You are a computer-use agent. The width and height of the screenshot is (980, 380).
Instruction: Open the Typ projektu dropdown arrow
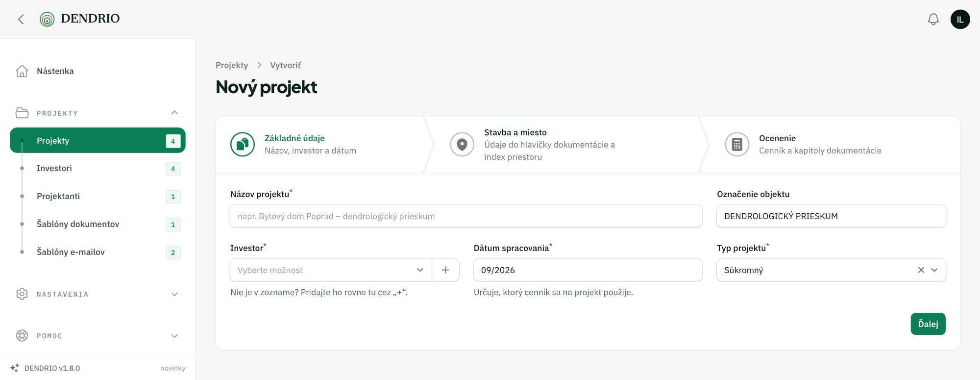[934, 270]
